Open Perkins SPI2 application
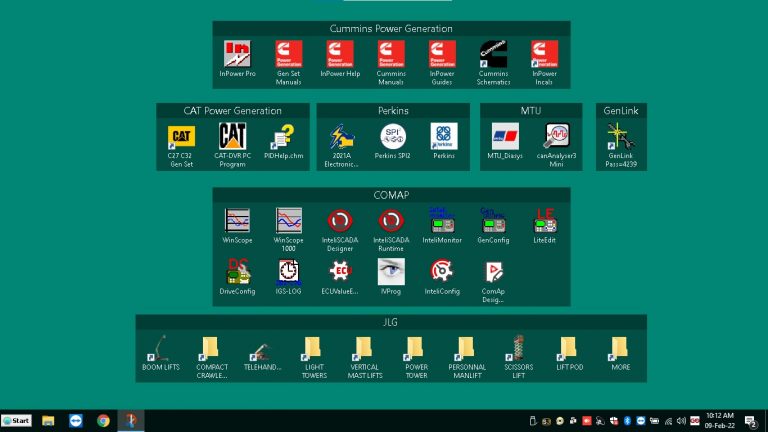The width and height of the screenshot is (768, 432). [x=393, y=136]
